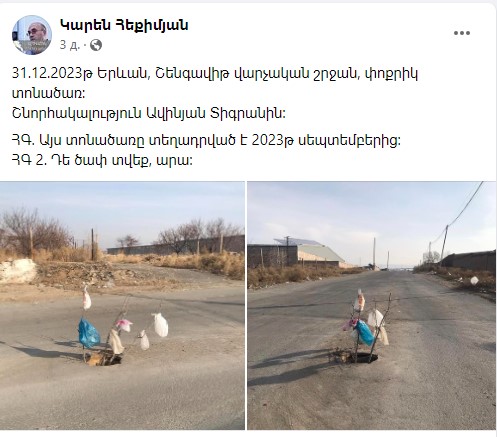Viewport: 497px width, 437px height.
Task: Click the post line starting '31.12.2023թ Երևան'
Action: pos(215,74)
